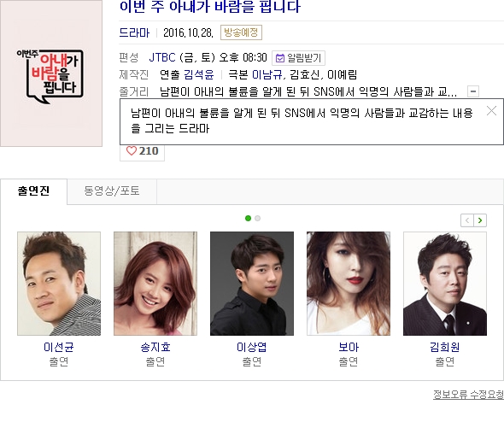Click the drama poster thumbnail

[51, 73]
